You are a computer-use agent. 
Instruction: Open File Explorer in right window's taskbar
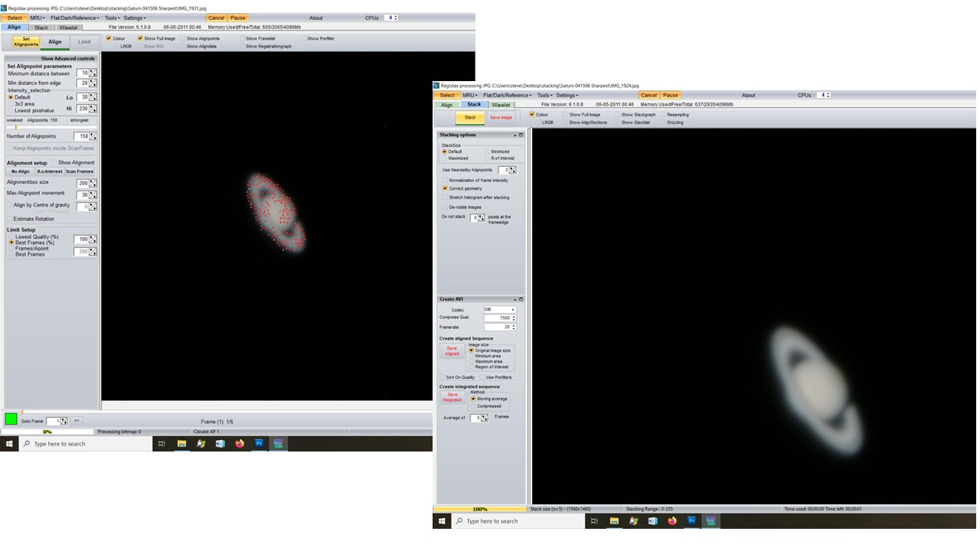click(x=614, y=521)
